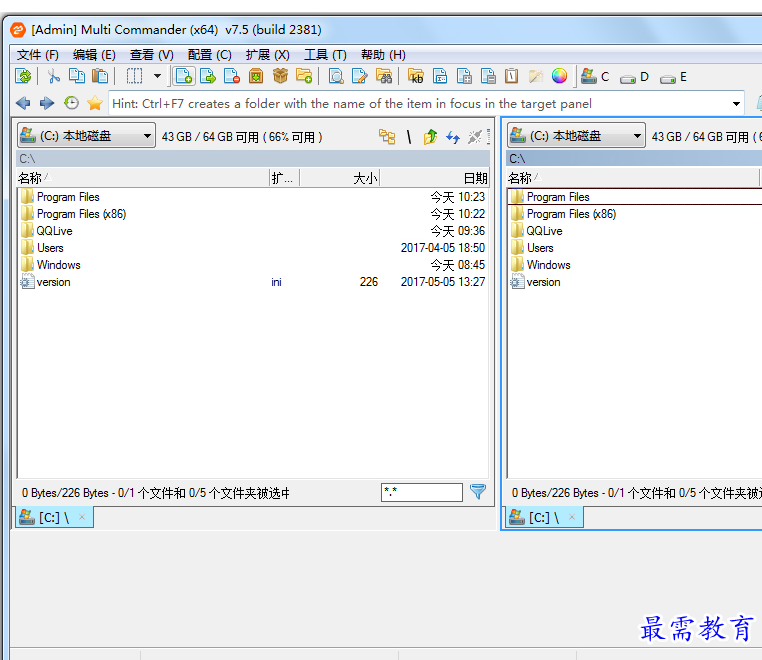762x660 pixels.
Task: Click the View file magnifier icon
Action: tap(336, 76)
